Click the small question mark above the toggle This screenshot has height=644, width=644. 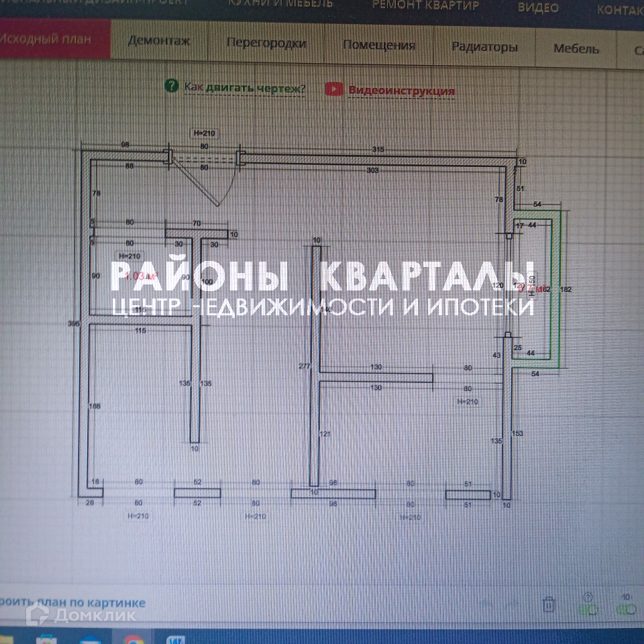tap(588, 597)
